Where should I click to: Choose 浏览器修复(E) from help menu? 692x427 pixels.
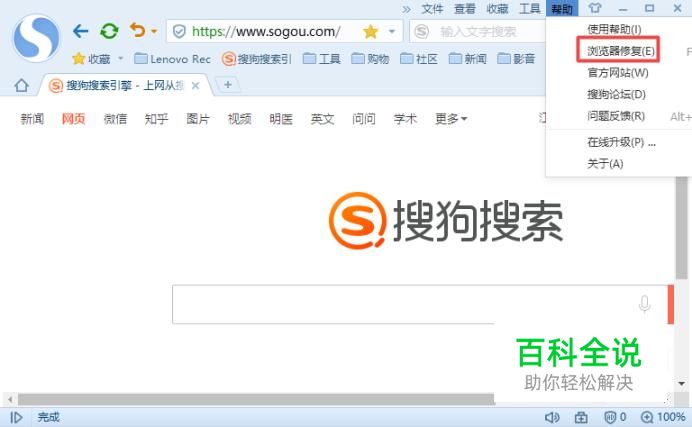pos(620,51)
